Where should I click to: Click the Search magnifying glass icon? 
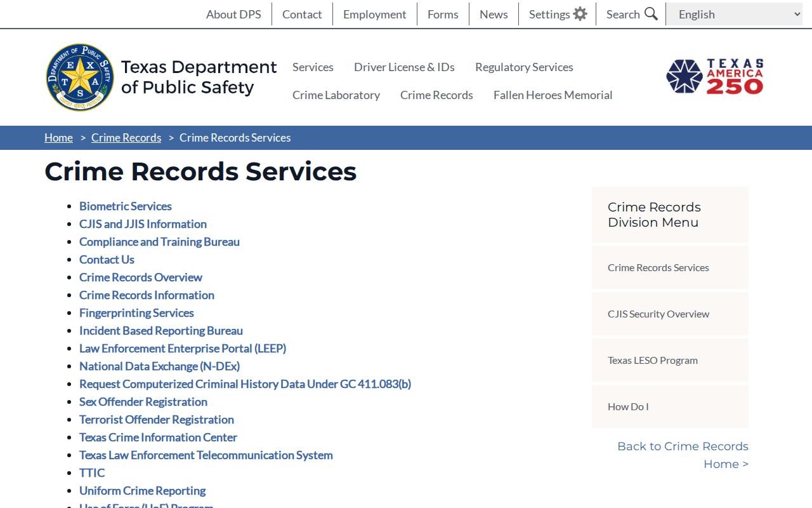651,14
